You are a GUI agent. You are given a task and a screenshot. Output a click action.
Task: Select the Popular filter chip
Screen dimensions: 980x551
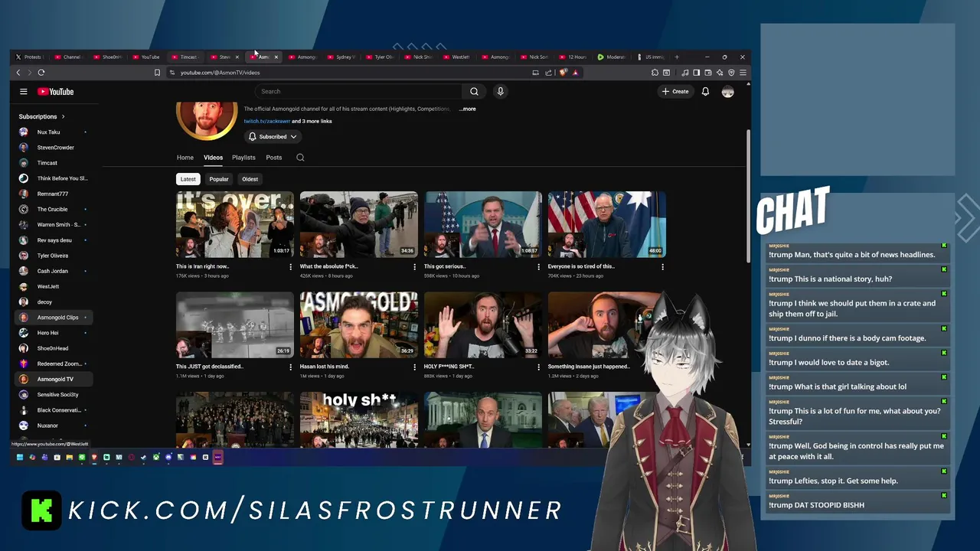pyautogui.click(x=219, y=179)
